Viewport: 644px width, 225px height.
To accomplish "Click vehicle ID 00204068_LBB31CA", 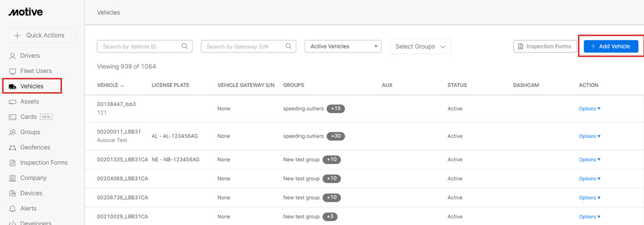I will 122,178.
